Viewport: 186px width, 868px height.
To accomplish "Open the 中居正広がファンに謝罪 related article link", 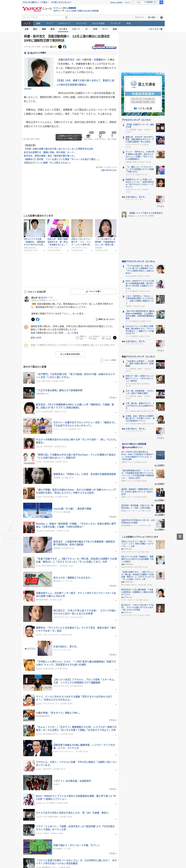I will click(x=47, y=162).
